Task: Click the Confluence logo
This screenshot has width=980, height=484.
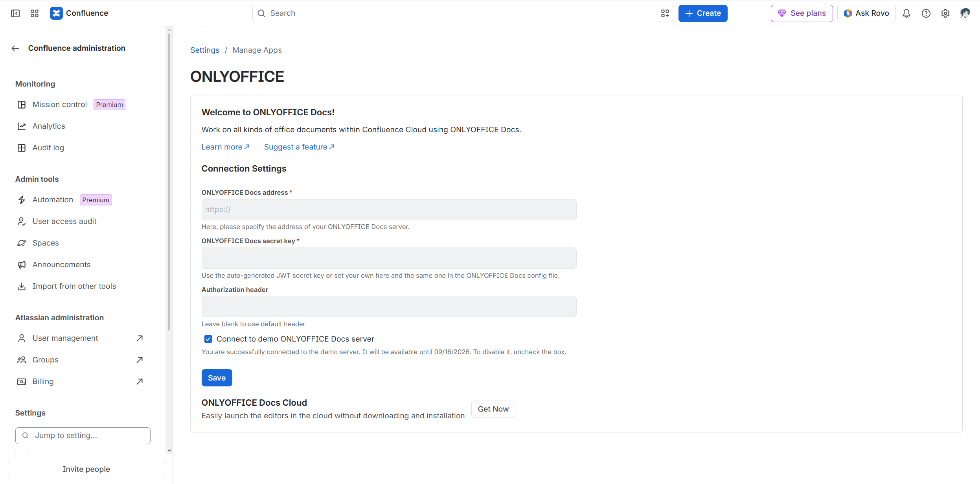Action: tap(56, 13)
